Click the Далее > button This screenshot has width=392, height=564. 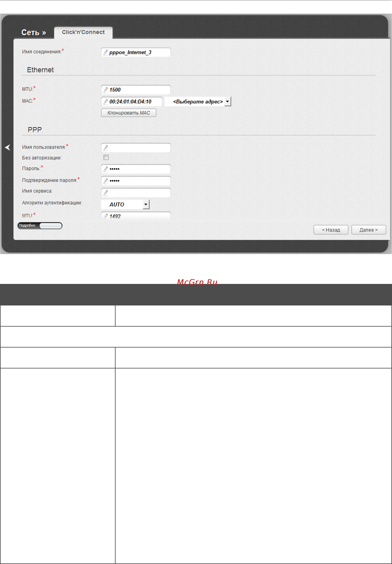point(368,230)
